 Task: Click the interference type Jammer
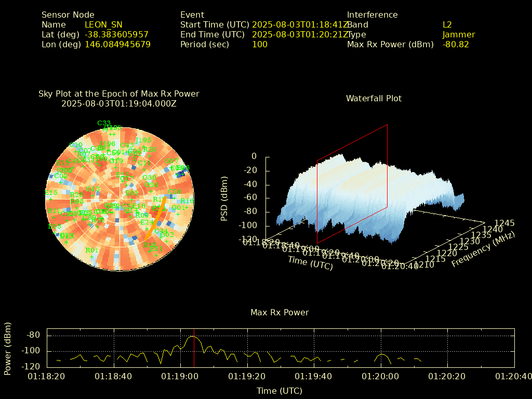pos(458,34)
